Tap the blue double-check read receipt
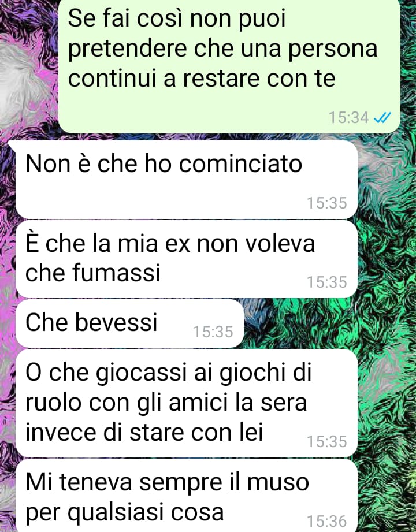Screen dimensions: 416x532 [x=382, y=118]
